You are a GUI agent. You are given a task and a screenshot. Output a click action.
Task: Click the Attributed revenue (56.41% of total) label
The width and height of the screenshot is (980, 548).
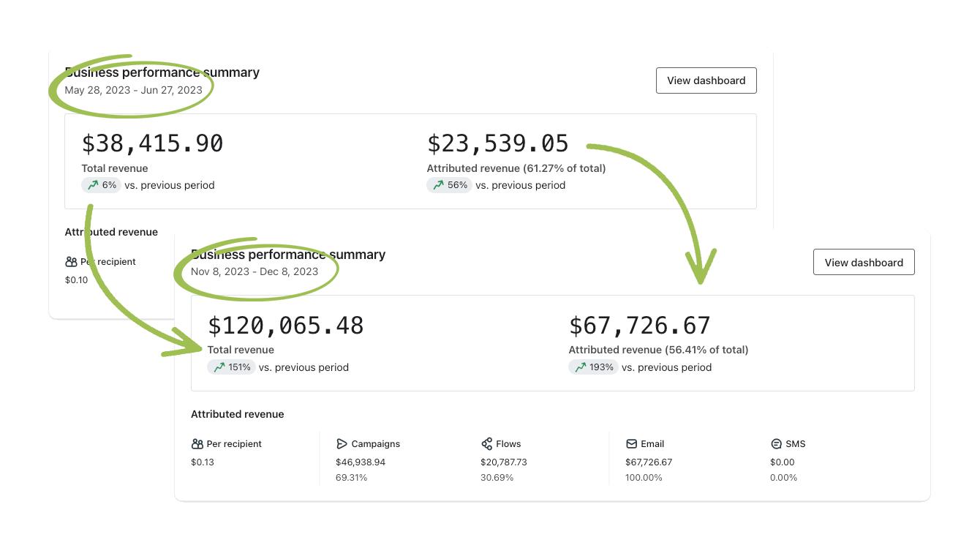click(658, 350)
